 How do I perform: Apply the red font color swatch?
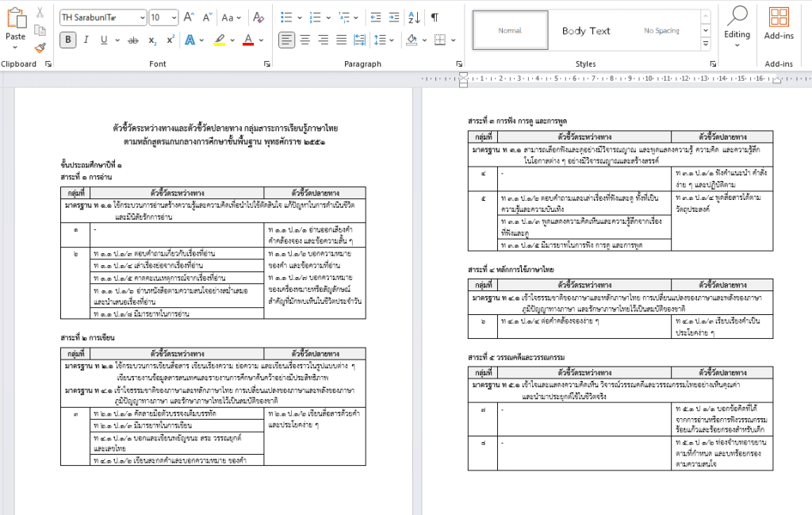248,40
